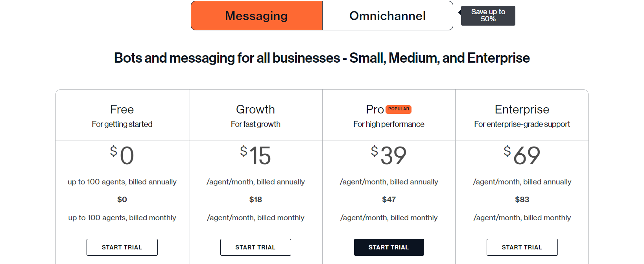The image size is (644, 264).
Task: Click the $18 monthly billing price
Action: 256,199
